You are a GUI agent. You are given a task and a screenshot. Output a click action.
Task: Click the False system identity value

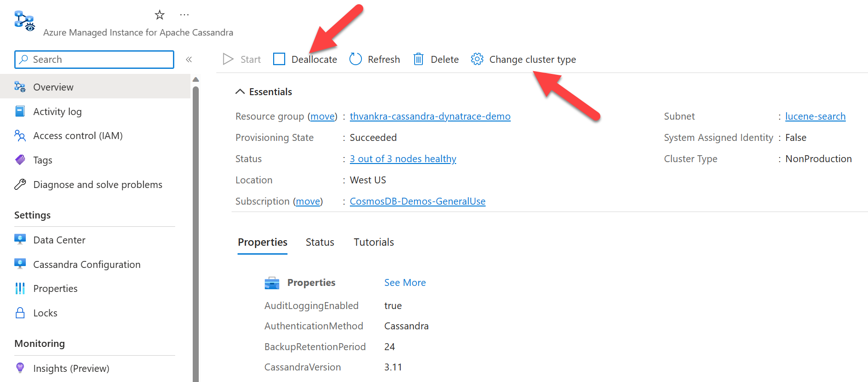(x=795, y=137)
